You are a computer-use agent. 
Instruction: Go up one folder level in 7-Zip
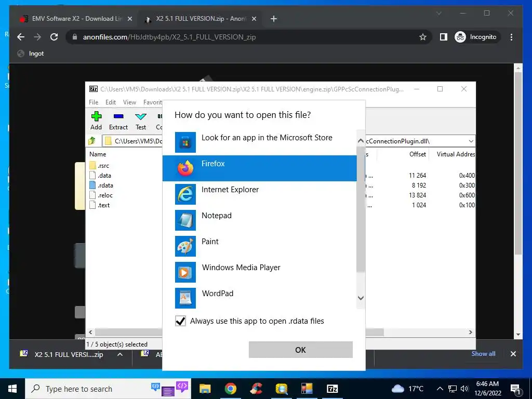click(x=92, y=141)
